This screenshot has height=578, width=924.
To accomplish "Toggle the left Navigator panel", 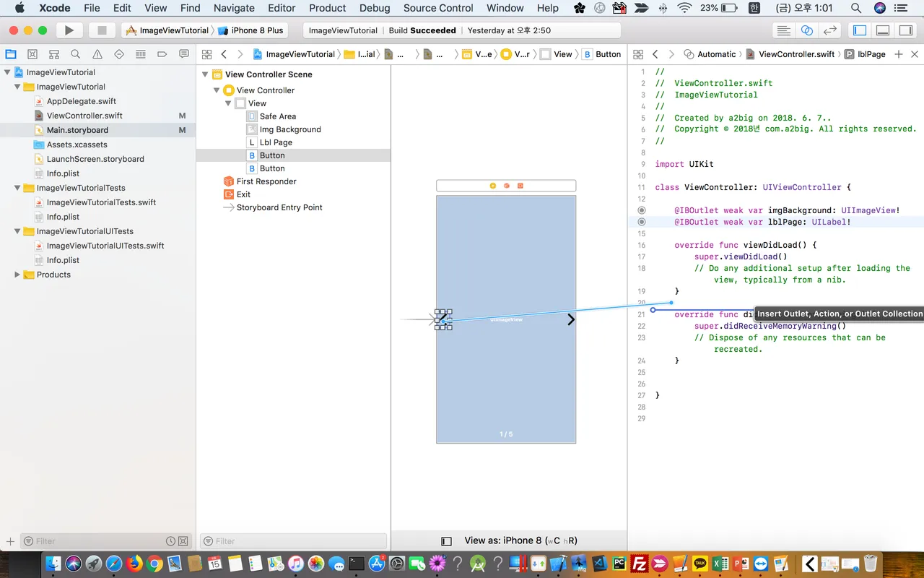I will coord(860,30).
